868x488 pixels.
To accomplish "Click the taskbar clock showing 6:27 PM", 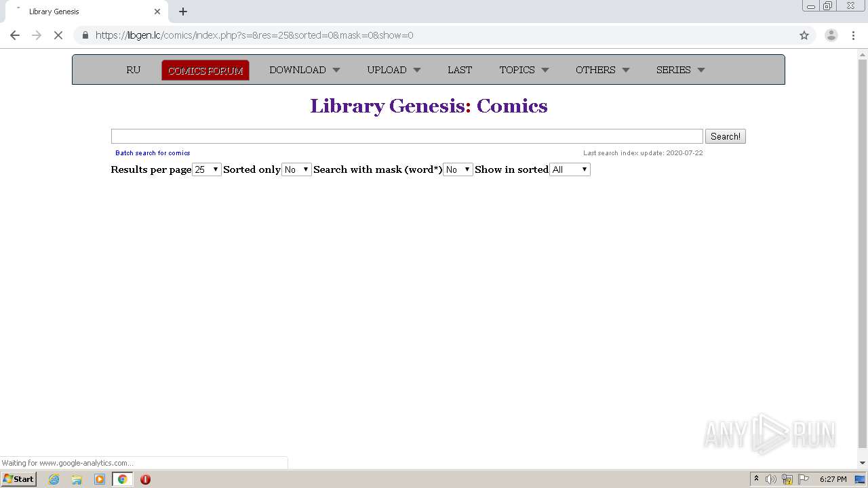I will (x=833, y=479).
